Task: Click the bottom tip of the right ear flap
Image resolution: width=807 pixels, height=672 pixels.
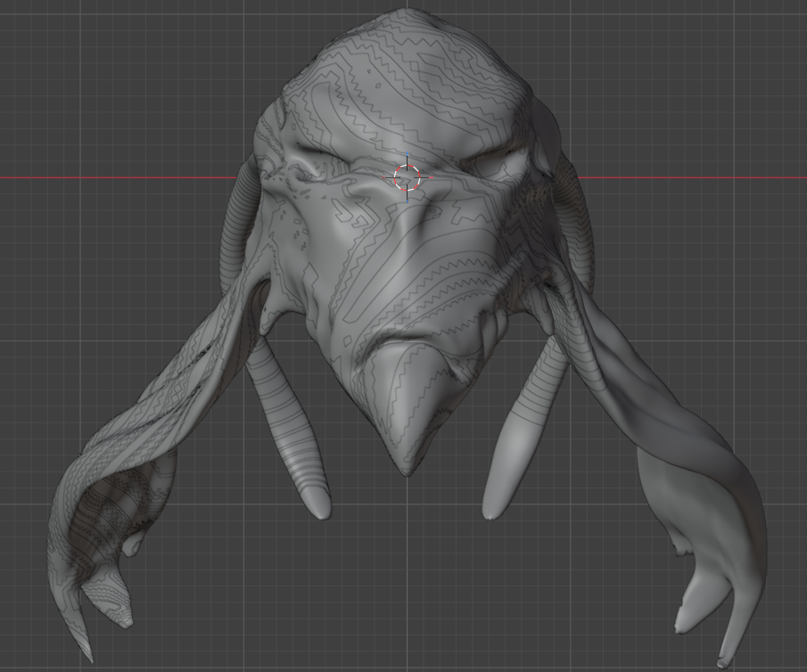Action: pyautogui.click(x=724, y=660)
